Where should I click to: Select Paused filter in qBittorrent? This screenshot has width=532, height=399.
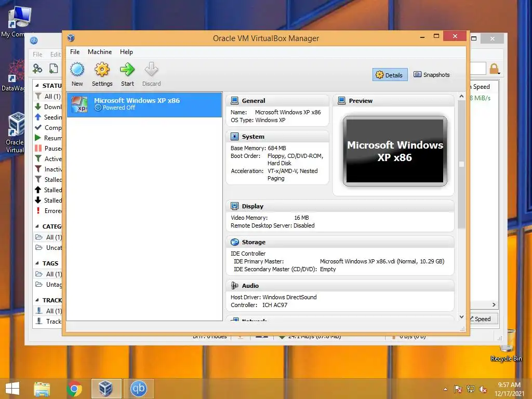click(x=48, y=148)
